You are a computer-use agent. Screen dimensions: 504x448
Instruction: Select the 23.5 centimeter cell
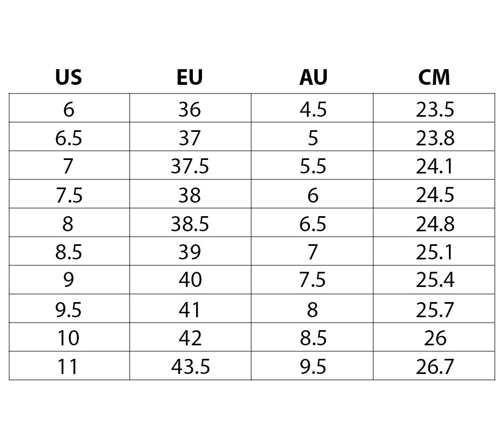click(435, 109)
